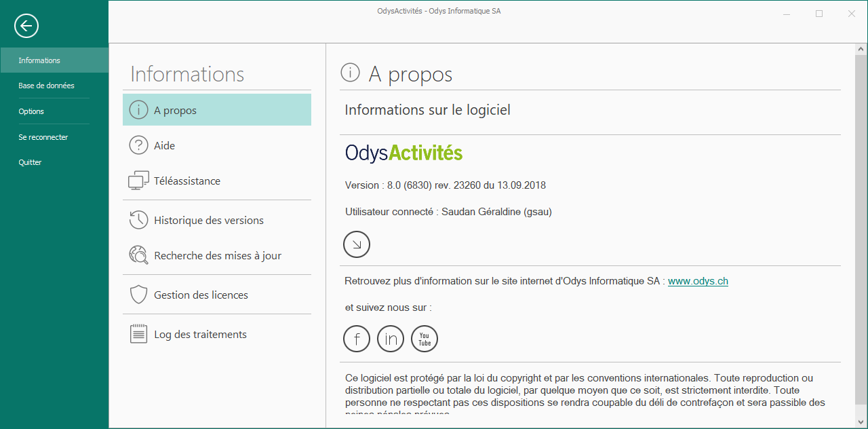Image resolution: width=868 pixels, height=429 pixels.
Task: Open Gestion des licences
Action: pyautogui.click(x=217, y=295)
